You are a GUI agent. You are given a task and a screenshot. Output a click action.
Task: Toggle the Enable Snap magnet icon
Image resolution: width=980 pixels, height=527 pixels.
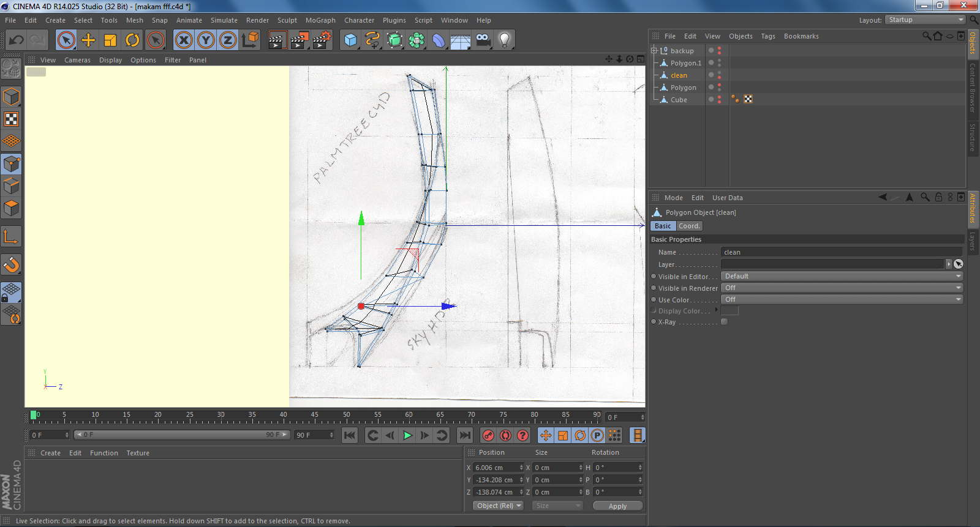click(11, 264)
